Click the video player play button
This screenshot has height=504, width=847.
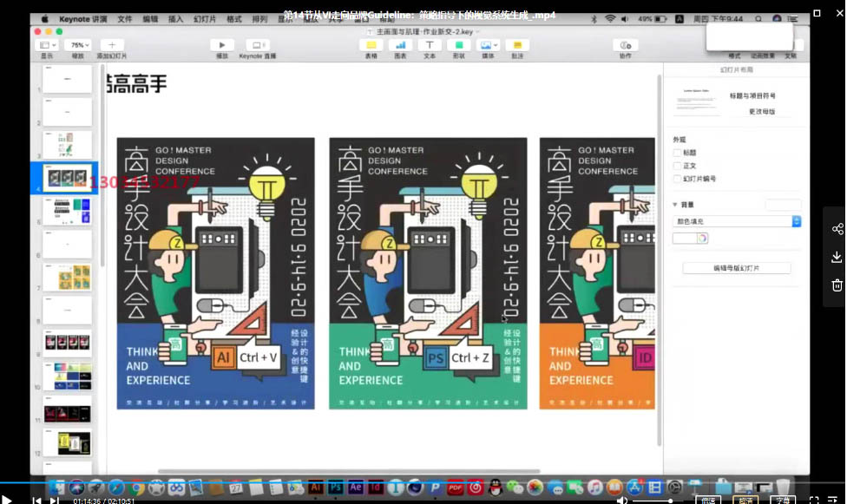6,500
